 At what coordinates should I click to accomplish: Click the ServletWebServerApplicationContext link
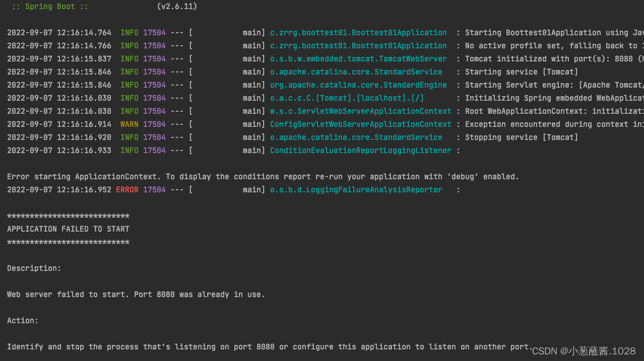pyautogui.click(x=360, y=111)
